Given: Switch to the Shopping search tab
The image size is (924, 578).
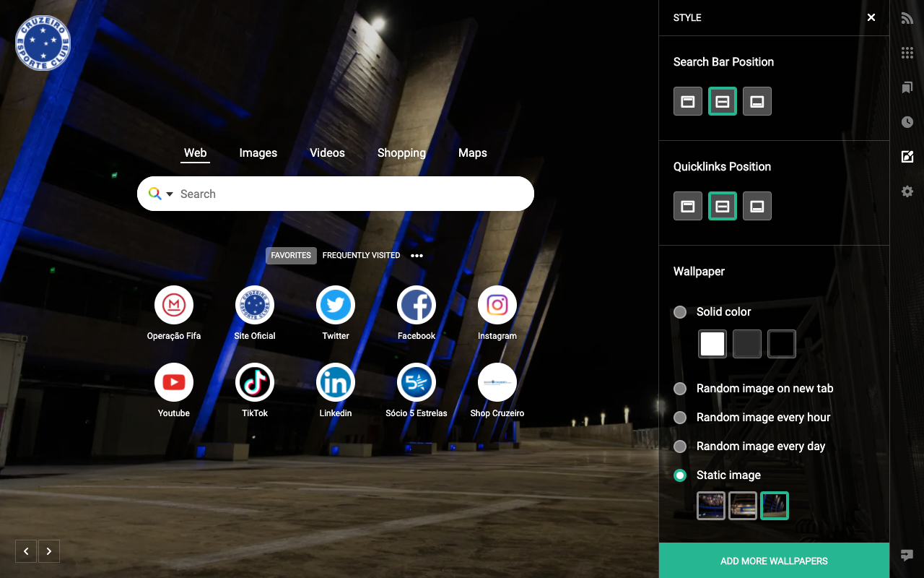Looking at the screenshot, I should (x=401, y=153).
